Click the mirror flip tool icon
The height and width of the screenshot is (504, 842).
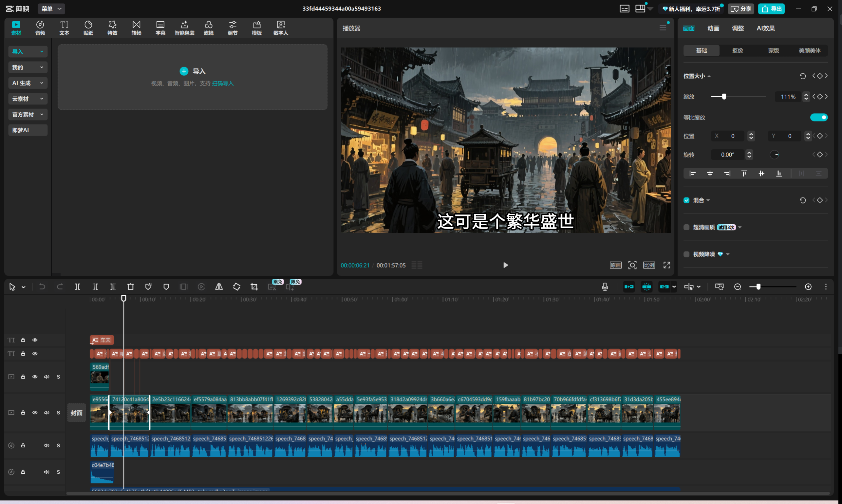pyautogui.click(x=219, y=287)
